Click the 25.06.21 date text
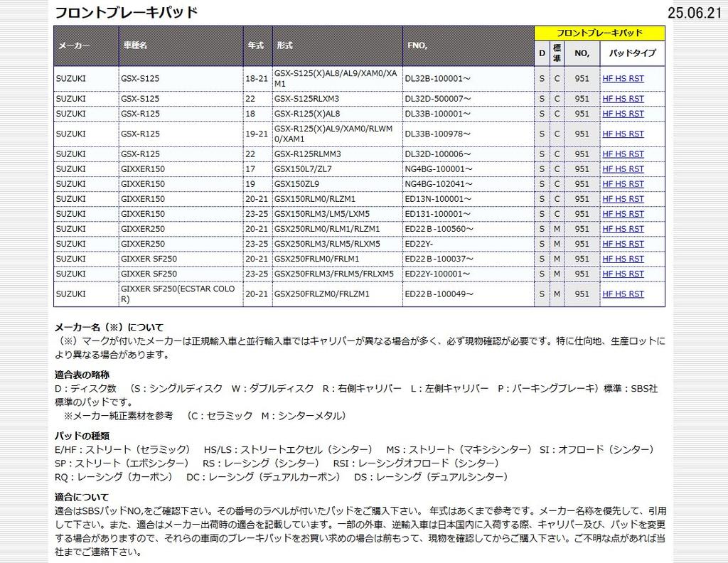 click(695, 14)
